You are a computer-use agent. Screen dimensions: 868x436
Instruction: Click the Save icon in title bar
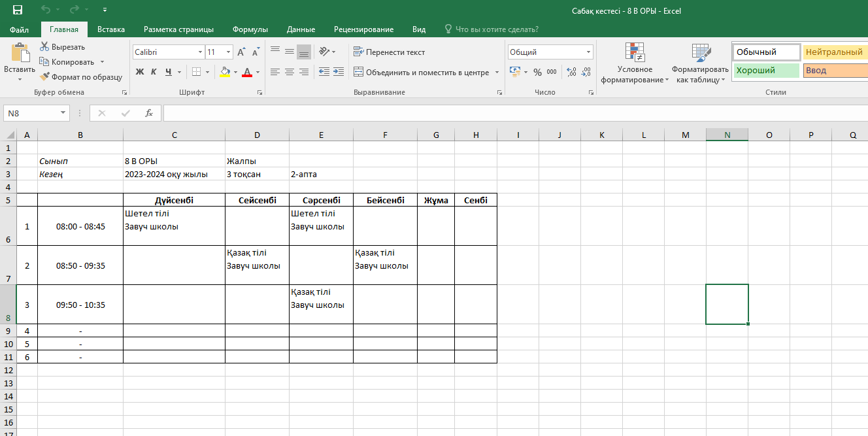click(18, 10)
